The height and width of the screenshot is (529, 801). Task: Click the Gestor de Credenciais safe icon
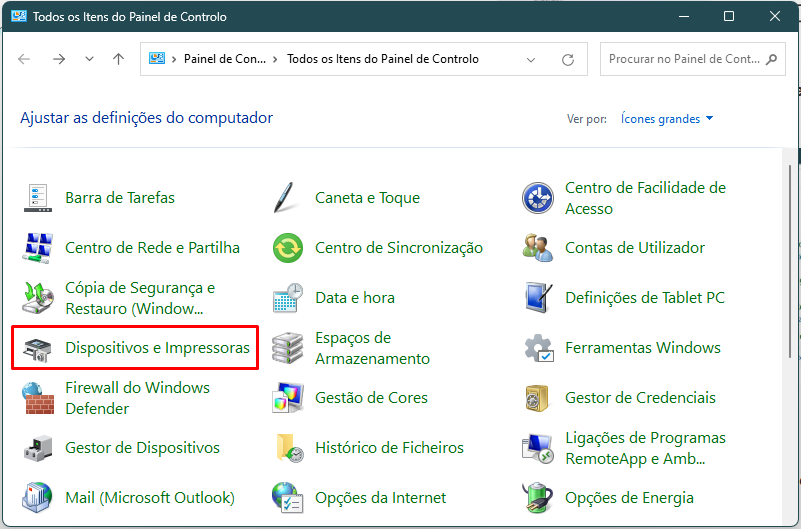pyautogui.click(x=537, y=398)
